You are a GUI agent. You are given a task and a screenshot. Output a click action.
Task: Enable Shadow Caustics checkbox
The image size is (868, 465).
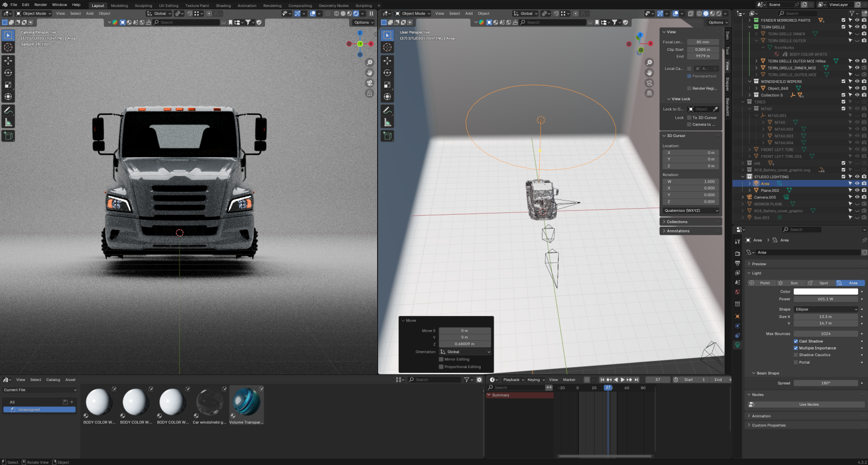(x=796, y=355)
